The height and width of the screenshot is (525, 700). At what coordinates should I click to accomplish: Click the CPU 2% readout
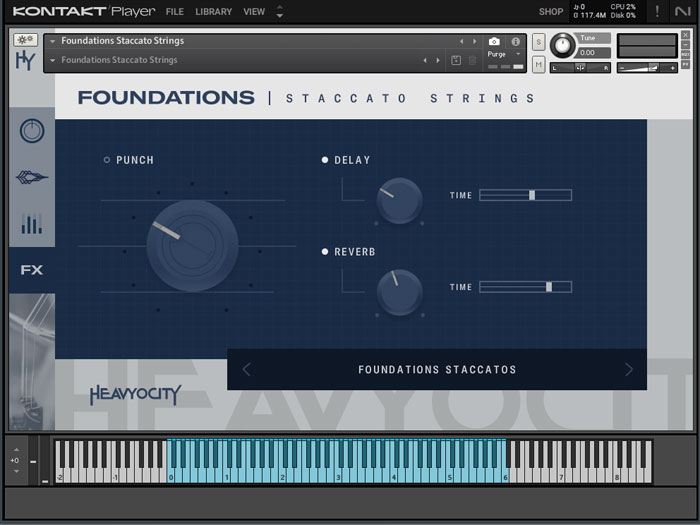click(623, 7)
